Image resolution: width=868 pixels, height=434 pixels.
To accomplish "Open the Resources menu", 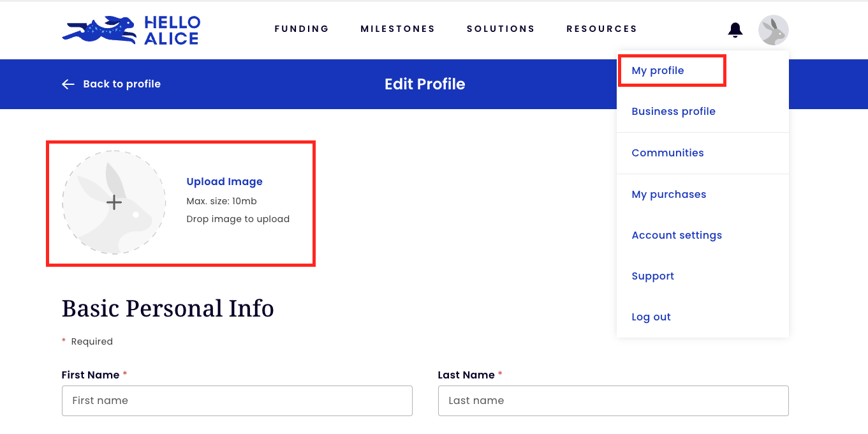I will pos(601,29).
